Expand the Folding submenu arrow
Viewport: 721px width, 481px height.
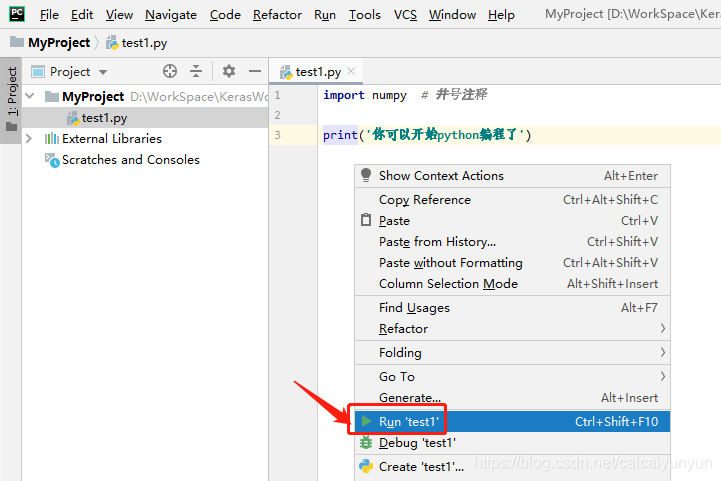663,352
